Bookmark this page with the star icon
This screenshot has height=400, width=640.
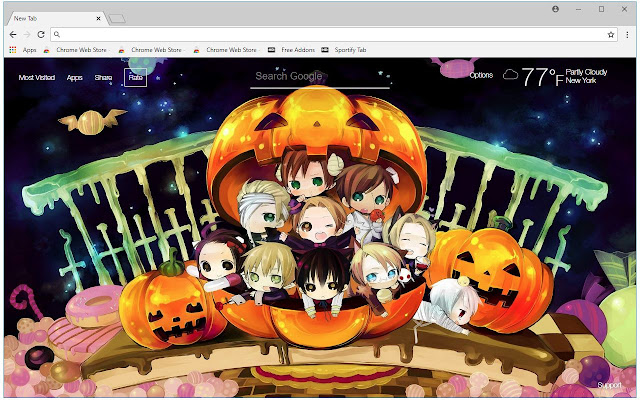(611, 35)
